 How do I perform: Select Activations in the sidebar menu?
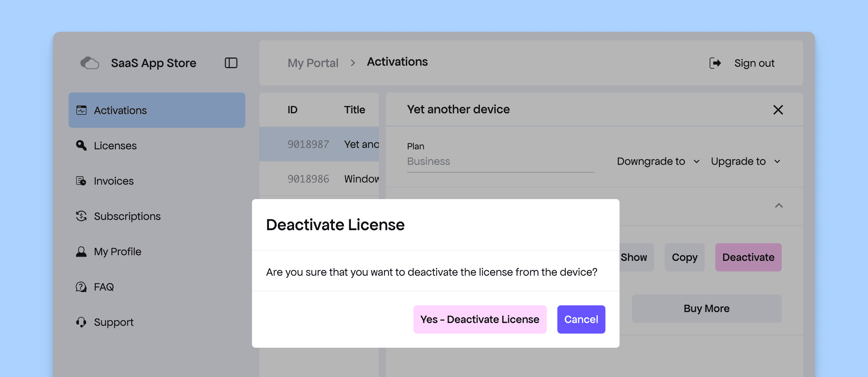[x=157, y=110]
